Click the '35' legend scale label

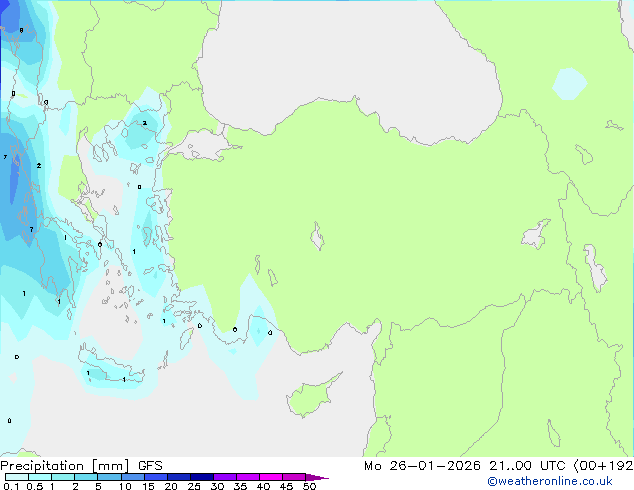(240, 486)
